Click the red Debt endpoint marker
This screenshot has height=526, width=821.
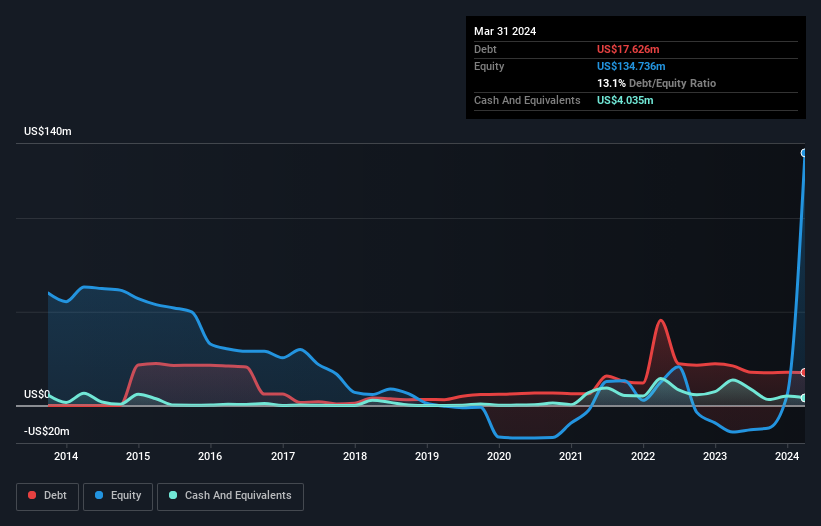click(x=804, y=373)
